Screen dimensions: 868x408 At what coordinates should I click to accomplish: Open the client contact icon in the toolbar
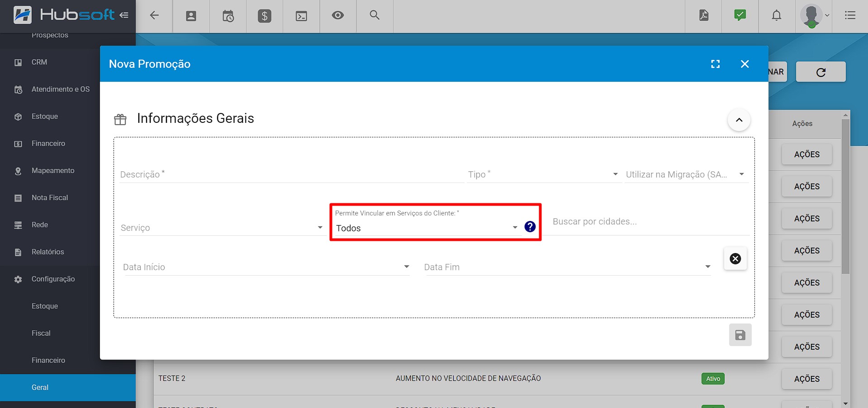(x=191, y=16)
